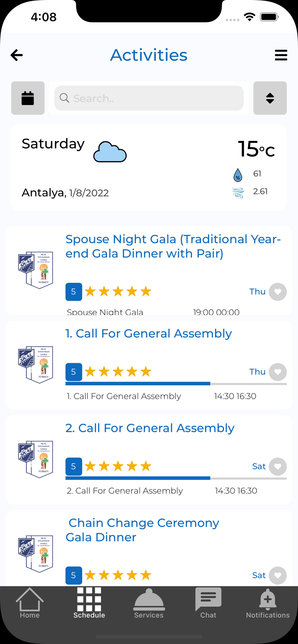298x644 pixels.
Task: Open the Chat tab
Action: point(208,603)
